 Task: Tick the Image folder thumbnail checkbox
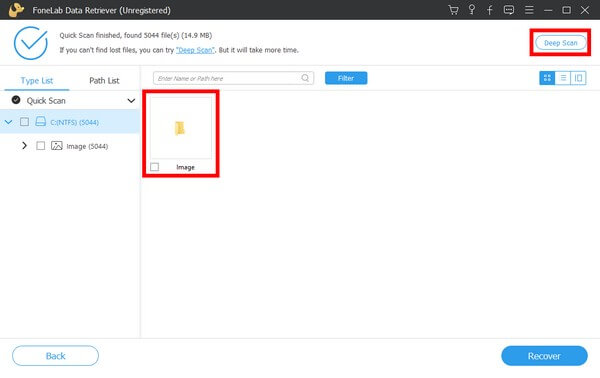click(x=155, y=167)
